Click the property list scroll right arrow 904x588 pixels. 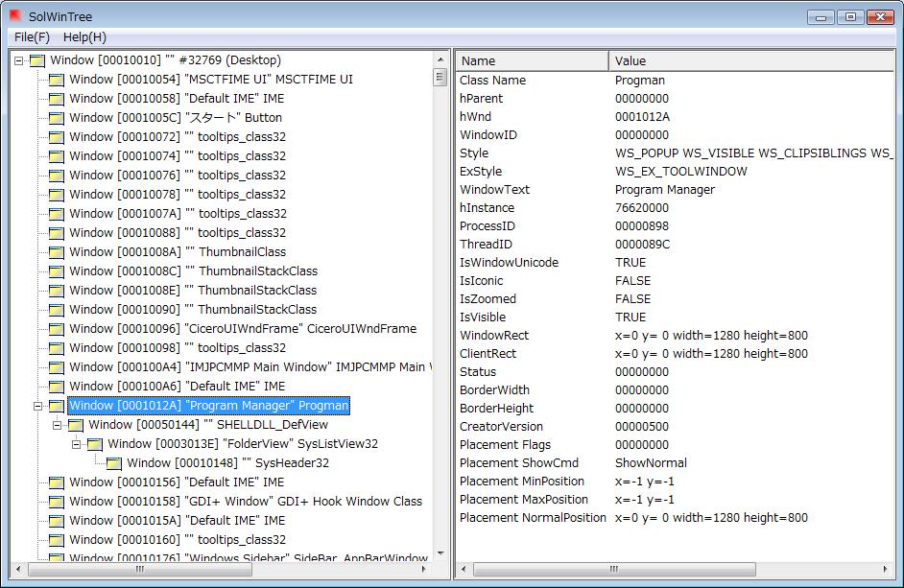click(886, 569)
